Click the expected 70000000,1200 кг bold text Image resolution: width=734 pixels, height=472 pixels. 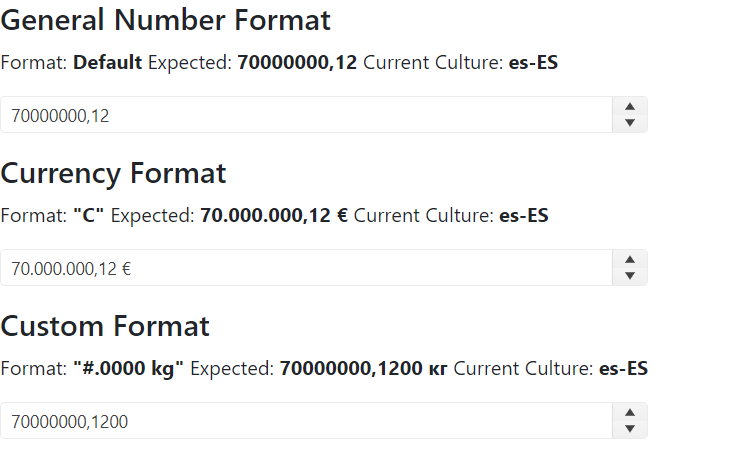[364, 368]
